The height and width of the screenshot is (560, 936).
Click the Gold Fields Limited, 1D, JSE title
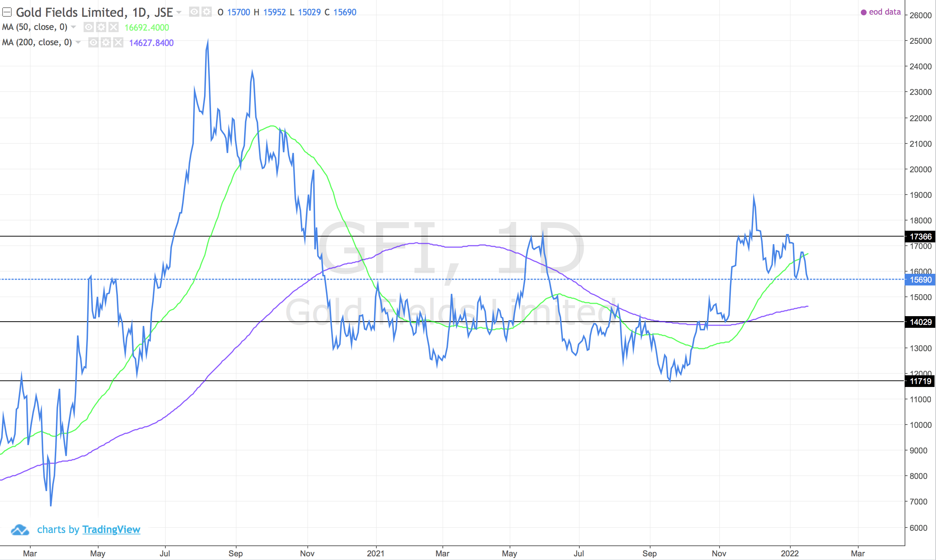click(94, 12)
